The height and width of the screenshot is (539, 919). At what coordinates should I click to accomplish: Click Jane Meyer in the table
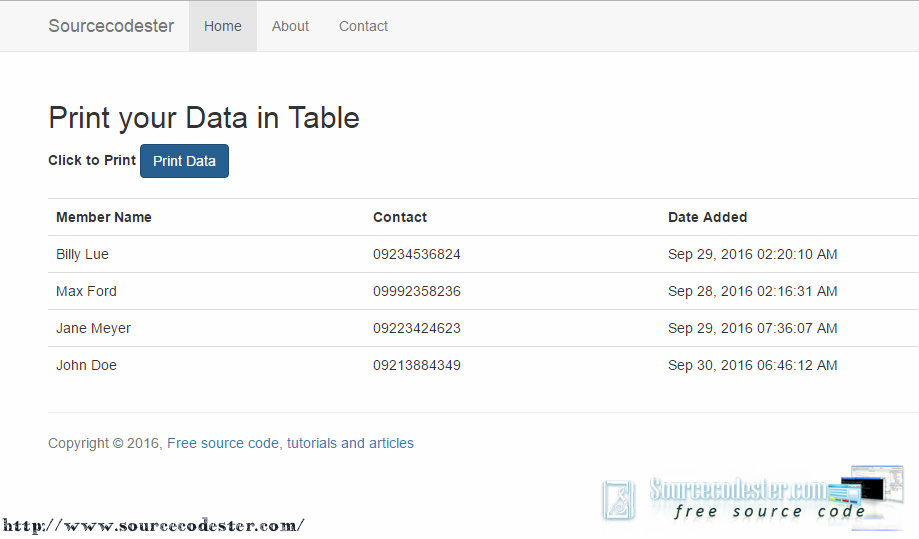pyautogui.click(x=93, y=328)
